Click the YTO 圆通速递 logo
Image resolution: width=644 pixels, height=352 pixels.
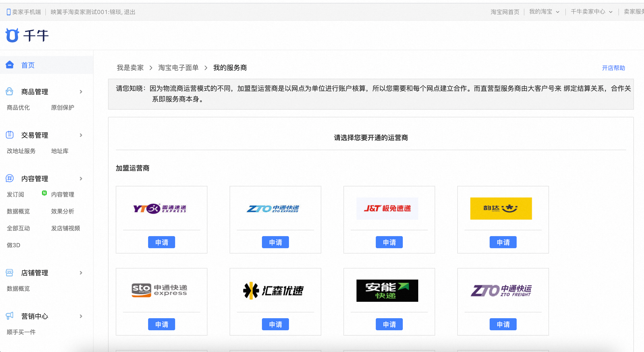tap(160, 208)
